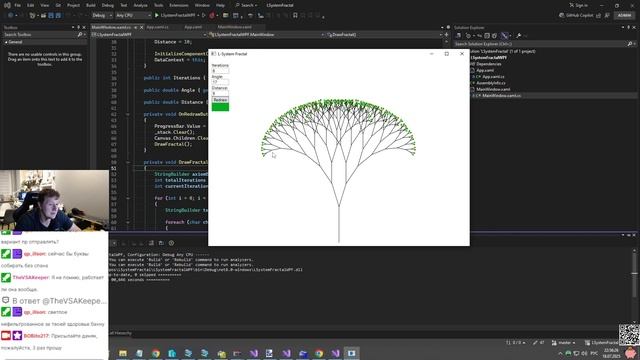This screenshot has width=640, height=360.
Task: Select App.xaml in Solution Explorer
Action: click(x=485, y=70)
